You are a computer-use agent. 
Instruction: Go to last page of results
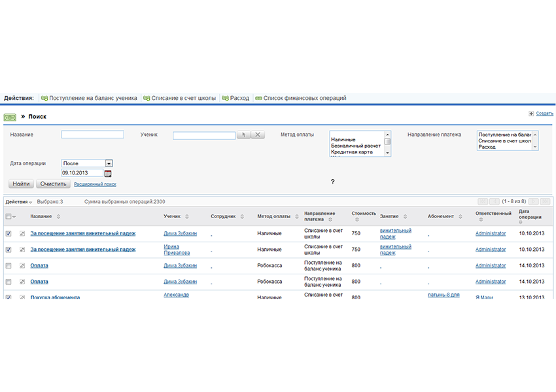(545, 201)
